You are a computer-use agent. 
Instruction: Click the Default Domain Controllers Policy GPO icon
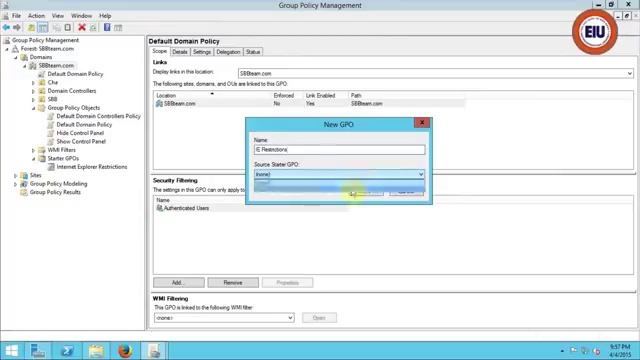(51, 116)
